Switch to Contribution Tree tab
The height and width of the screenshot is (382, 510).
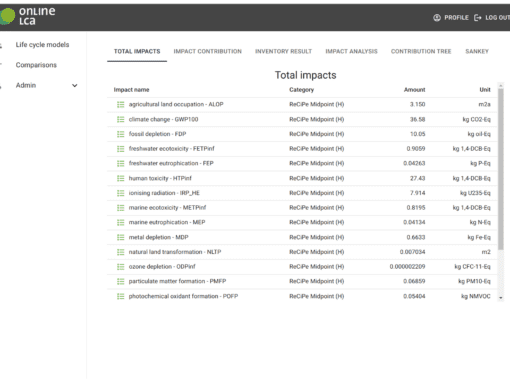coord(421,51)
